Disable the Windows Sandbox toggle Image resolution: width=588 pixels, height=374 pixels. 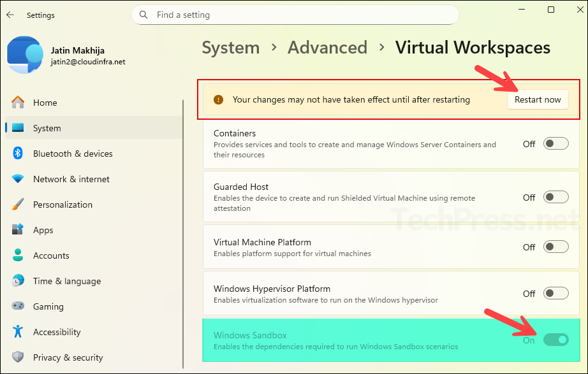(555, 340)
